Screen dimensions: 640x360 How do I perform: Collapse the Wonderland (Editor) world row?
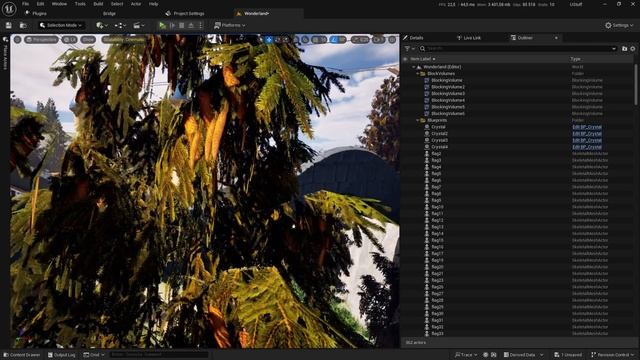[414, 67]
